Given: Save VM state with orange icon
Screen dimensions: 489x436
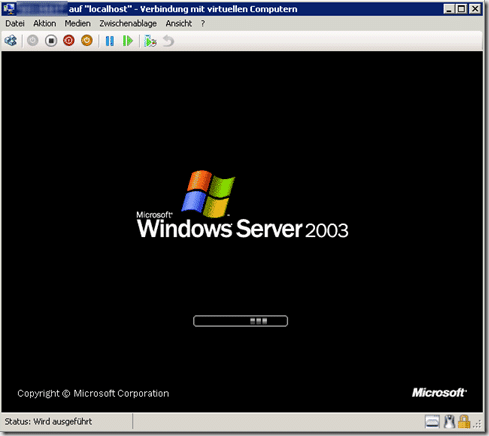Looking at the screenshot, I should click(x=87, y=41).
